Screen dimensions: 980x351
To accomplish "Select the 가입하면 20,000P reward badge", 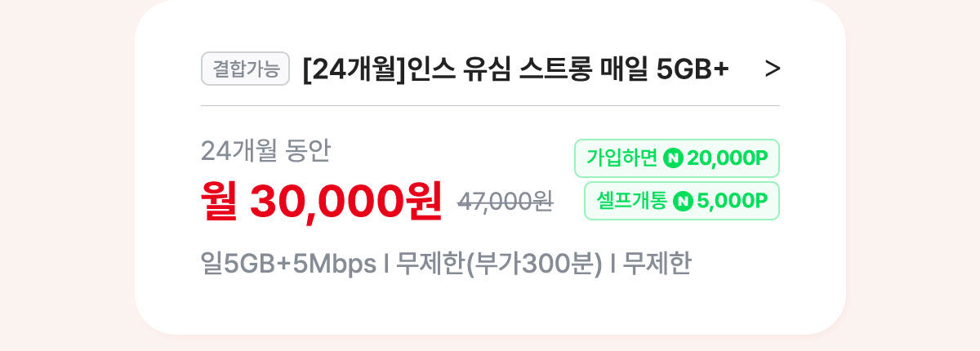I will 677,158.
